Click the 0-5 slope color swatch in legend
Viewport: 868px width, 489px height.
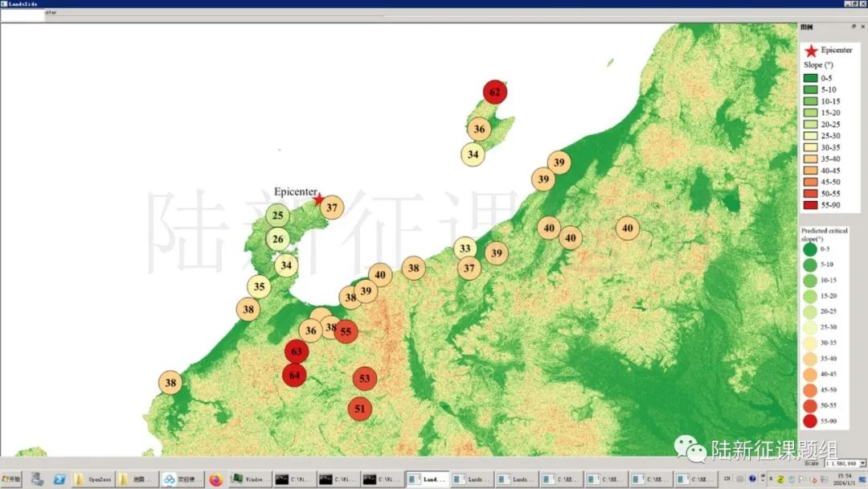[x=810, y=78]
